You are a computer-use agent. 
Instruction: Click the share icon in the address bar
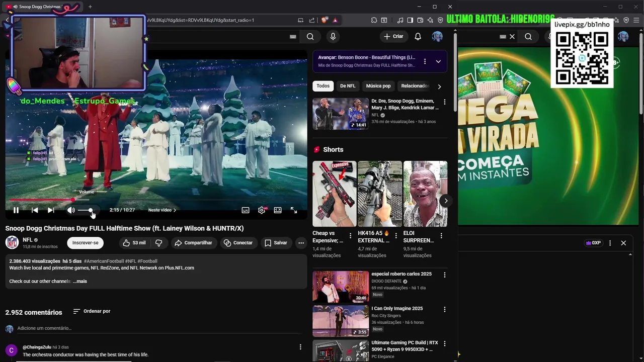click(311, 20)
